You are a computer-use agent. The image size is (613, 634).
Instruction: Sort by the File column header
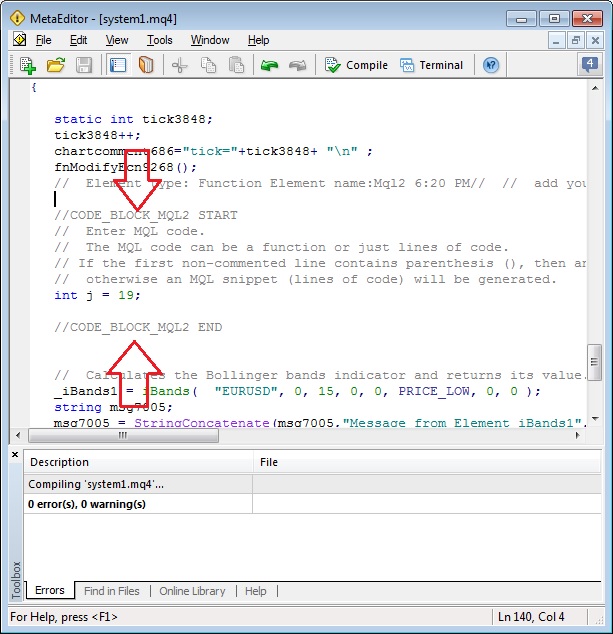(427, 462)
